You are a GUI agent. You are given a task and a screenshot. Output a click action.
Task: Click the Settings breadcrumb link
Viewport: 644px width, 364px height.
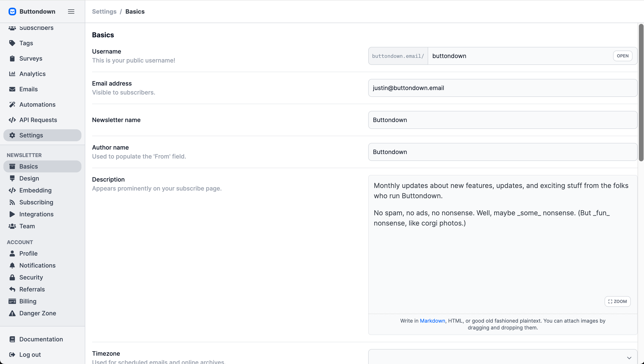pos(104,12)
